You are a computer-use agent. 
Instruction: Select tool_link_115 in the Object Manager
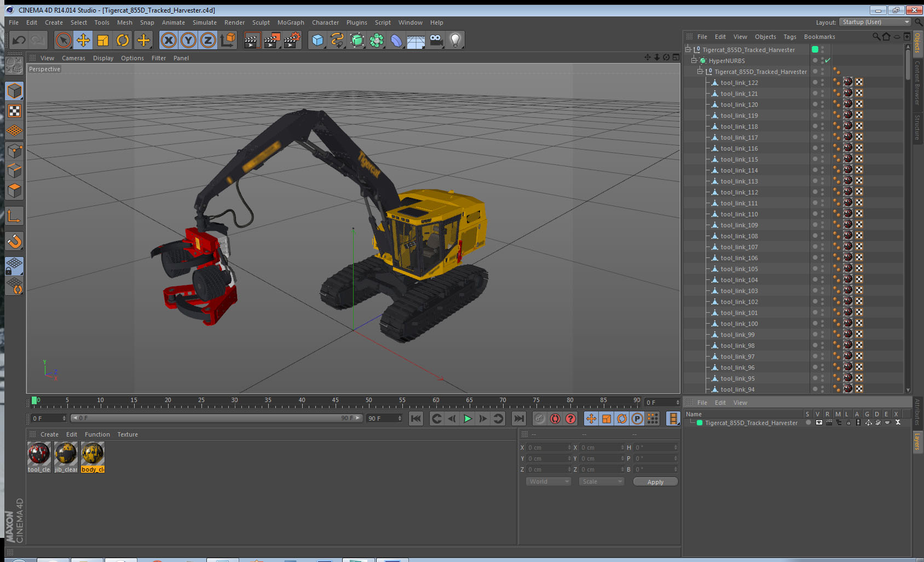(x=739, y=159)
